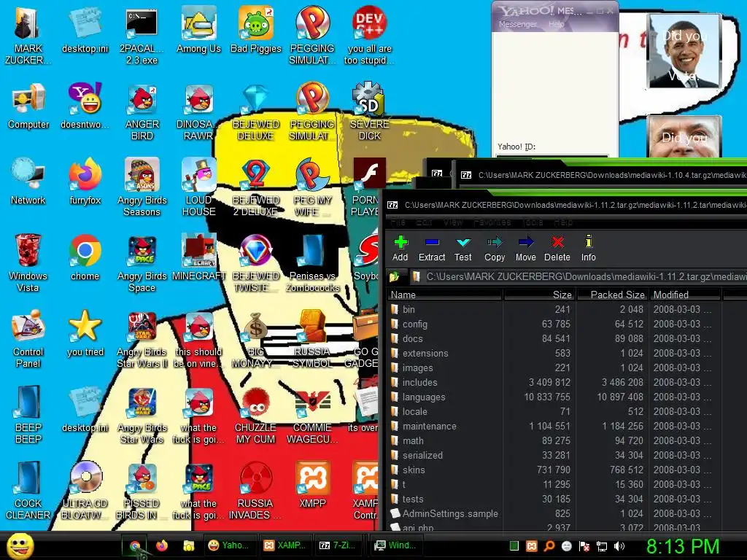Open the Info icon in 7-Zip toolbar
The width and height of the screenshot is (747, 560).
589,248
